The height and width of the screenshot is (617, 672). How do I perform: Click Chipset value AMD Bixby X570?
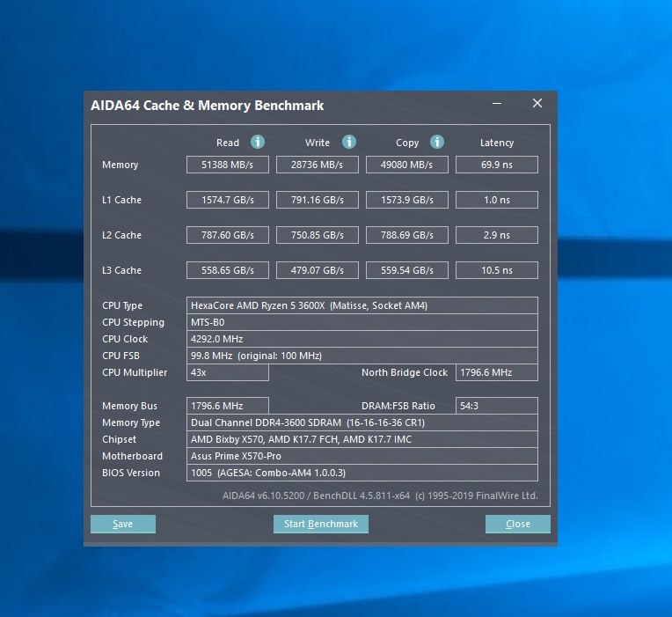pos(362,439)
